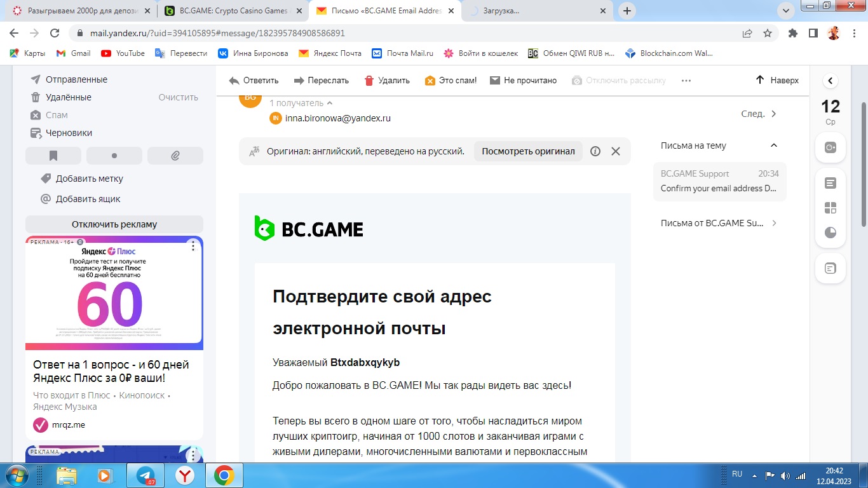Image resolution: width=868 pixels, height=488 pixels.
Task: Filter by flagged bookmark icon button
Action: tap(53, 156)
